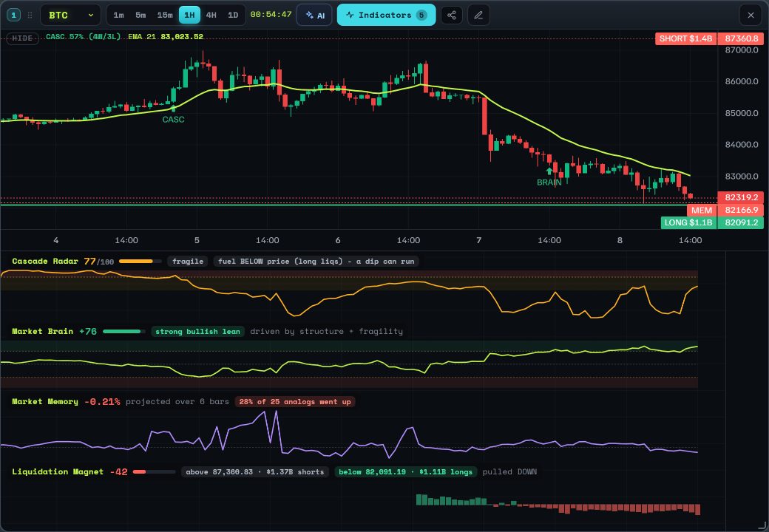
Task: Click the current price 82319.2 label
Action: point(741,197)
